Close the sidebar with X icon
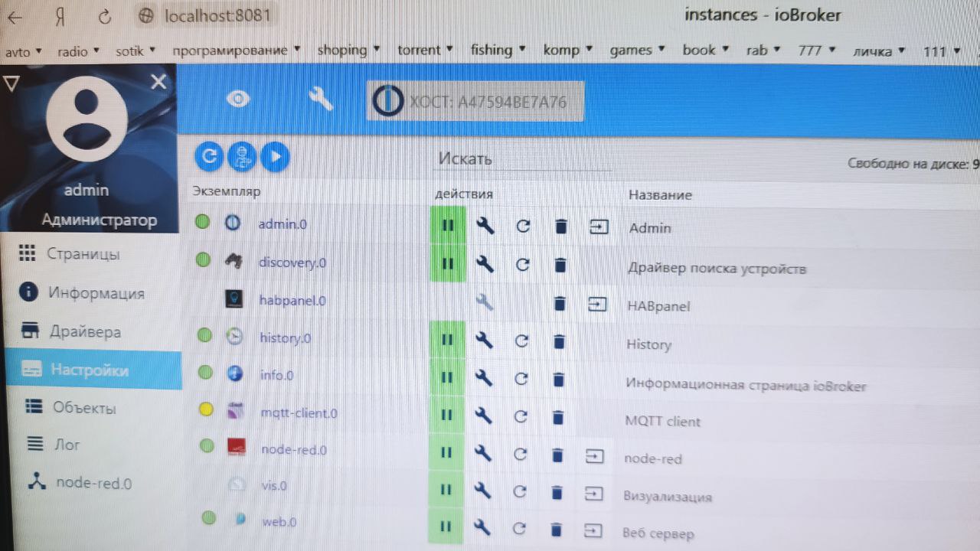 click(158, 82)
